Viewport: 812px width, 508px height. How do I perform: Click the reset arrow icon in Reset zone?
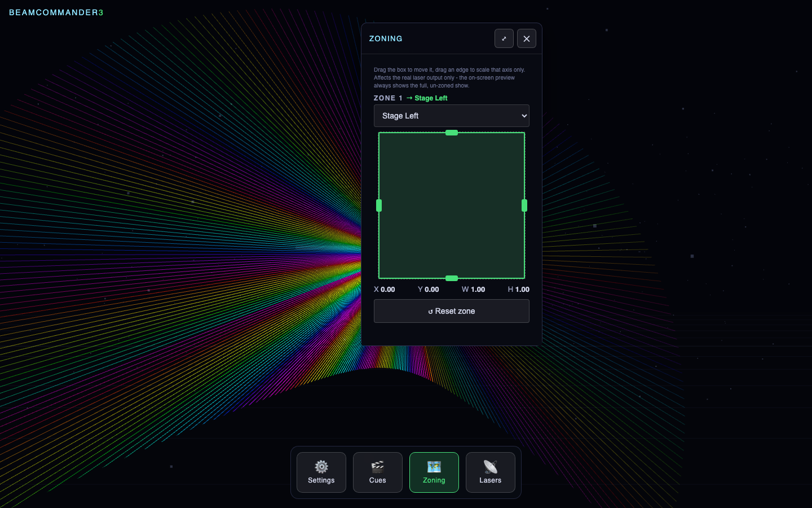[x=430, y=312]
